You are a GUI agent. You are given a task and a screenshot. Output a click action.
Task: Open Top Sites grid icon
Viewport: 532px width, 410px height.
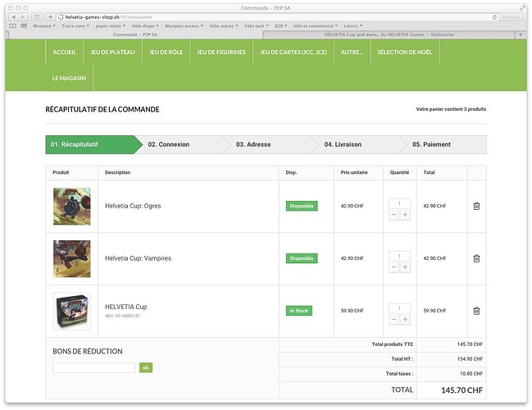click(x=24, y=25)
